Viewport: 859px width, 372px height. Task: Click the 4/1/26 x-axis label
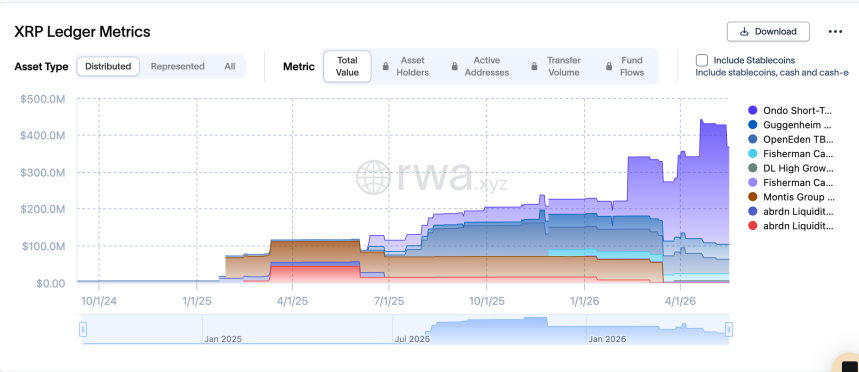pyautogui.click(x=680, y=301)
